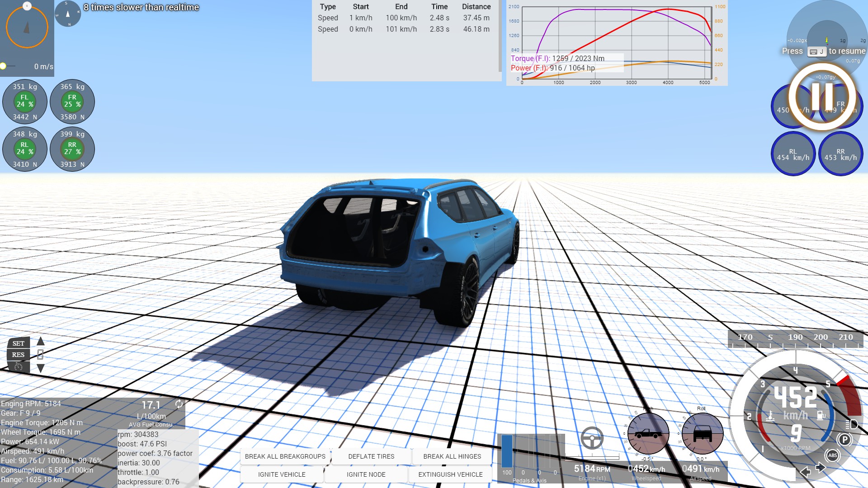Click the high beam headlight indicator
The width and height of the screenshot is (868, 488).
(x=852, y=424)
